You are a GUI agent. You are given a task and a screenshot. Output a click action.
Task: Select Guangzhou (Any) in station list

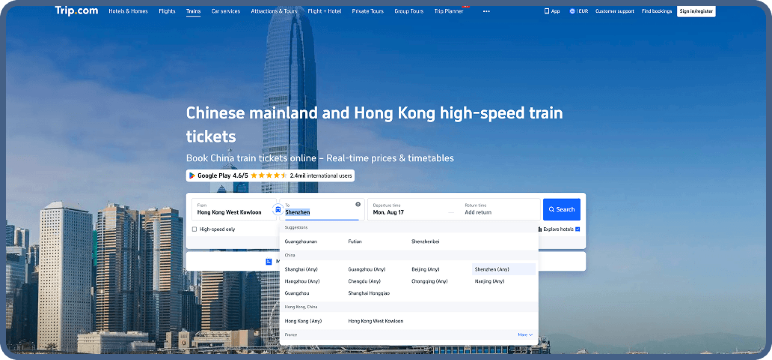coord(366,269)
